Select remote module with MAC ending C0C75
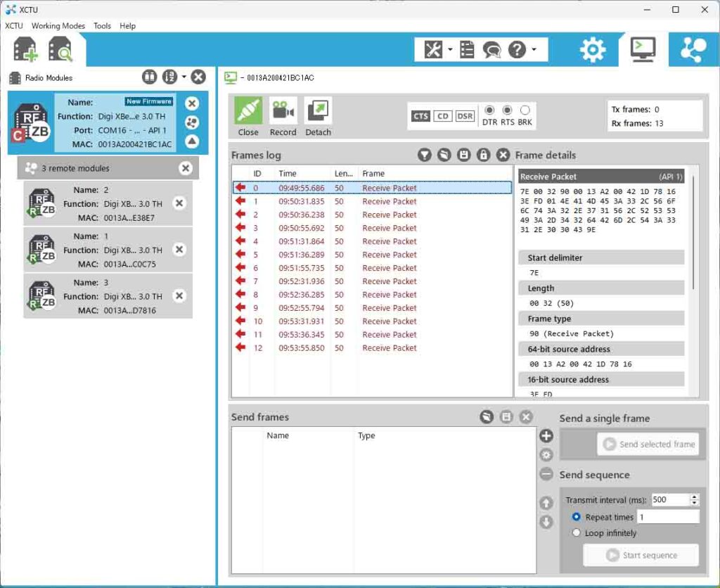Screen dimensions: 720x588 [108, 250]
